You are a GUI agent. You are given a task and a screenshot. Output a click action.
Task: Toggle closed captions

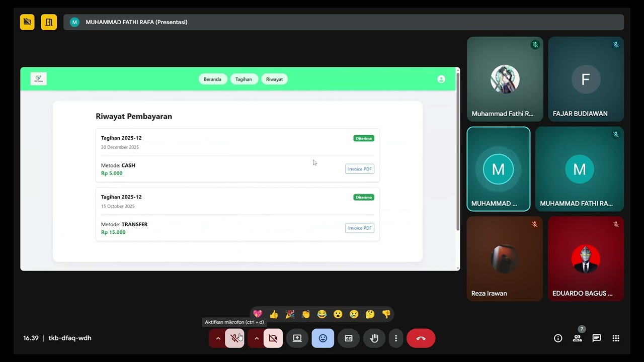[x=349, y=338]
